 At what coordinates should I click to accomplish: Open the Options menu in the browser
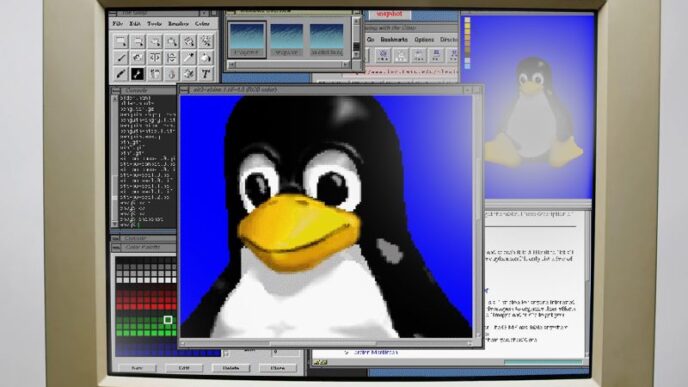coord(424,39)
